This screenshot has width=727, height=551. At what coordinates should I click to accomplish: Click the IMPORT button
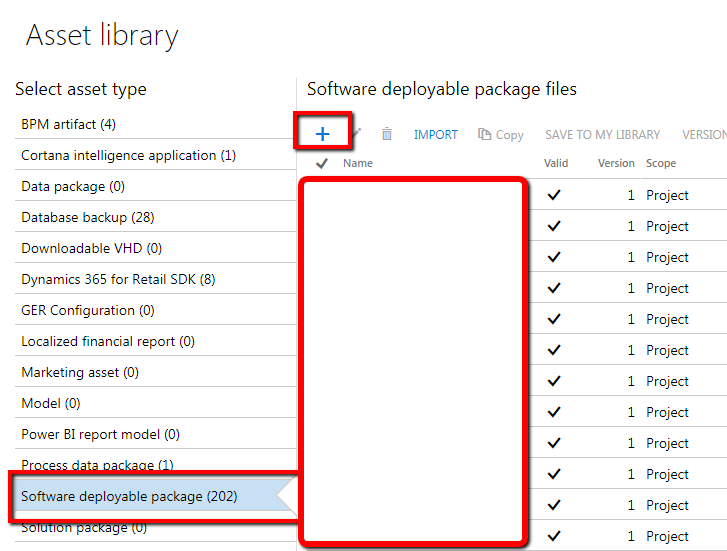point(435,135)
